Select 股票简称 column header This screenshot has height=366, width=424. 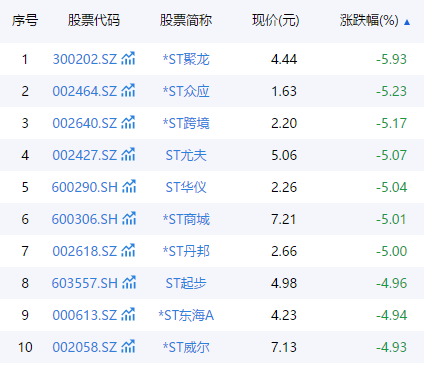[x=186, y=20]
